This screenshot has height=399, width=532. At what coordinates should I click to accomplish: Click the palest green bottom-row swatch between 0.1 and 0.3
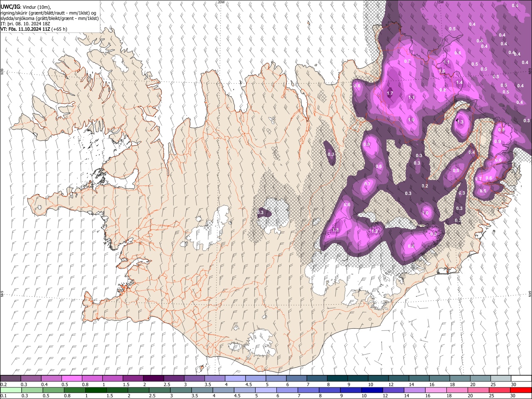click(11, 390)
